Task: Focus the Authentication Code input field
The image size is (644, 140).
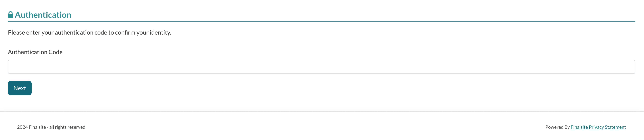Action: click(x=321, y=67)
